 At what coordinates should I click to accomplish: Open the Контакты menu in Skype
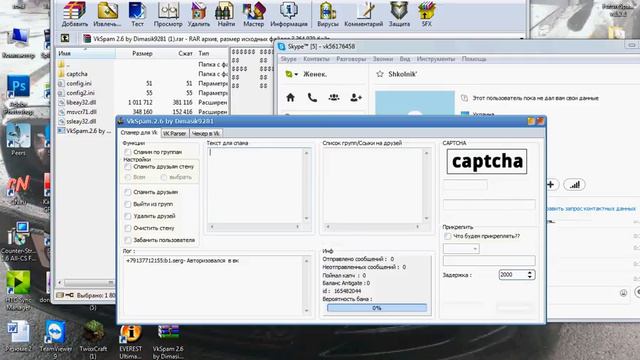click(x=316, y=59)
